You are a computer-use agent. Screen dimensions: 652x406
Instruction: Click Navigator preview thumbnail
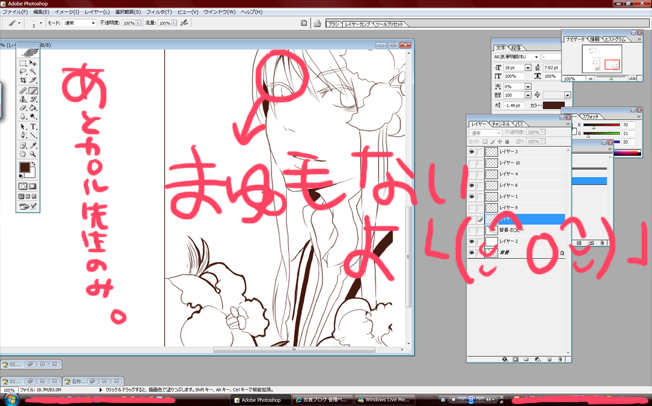tap(602, 59)
